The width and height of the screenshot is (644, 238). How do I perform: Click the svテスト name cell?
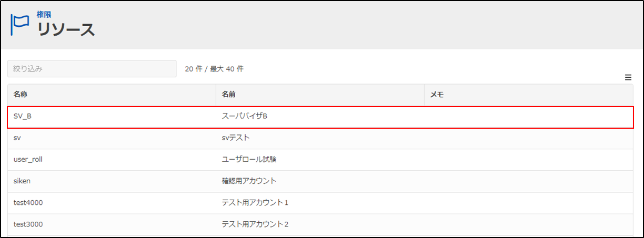(235, 138)
